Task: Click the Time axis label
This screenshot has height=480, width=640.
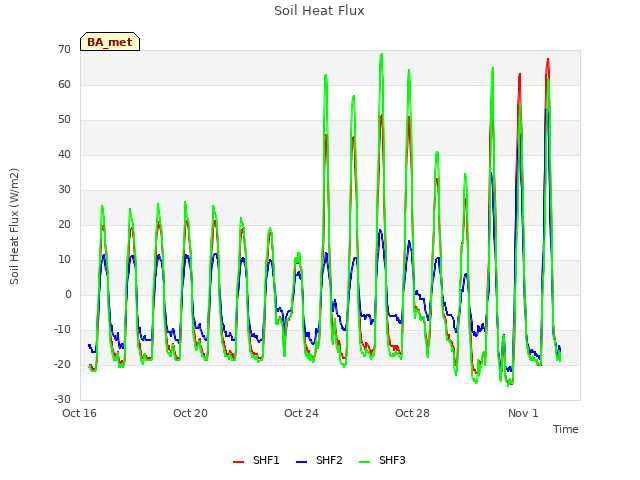Action: pos(566,429)
